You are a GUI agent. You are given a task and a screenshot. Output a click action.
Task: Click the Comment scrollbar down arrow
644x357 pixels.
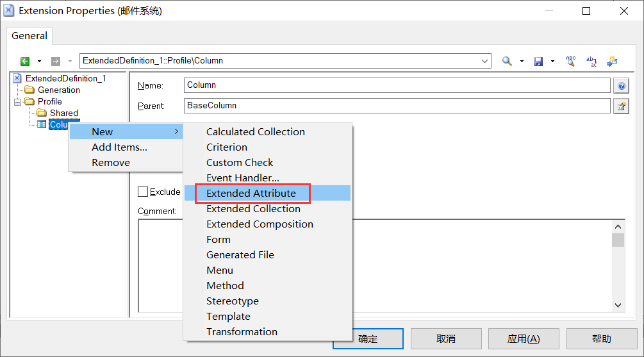tap(618, 305)
